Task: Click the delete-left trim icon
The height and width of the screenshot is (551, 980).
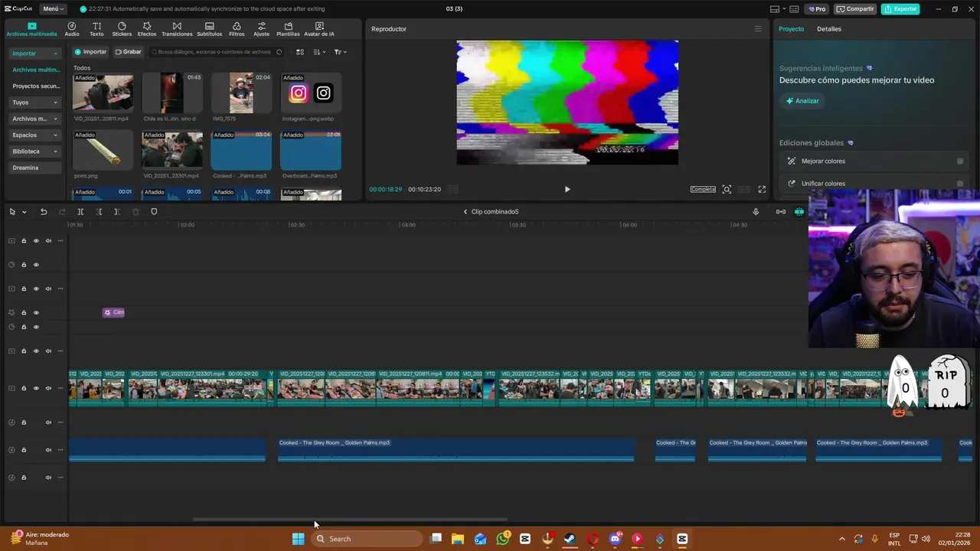Action: 99,212
